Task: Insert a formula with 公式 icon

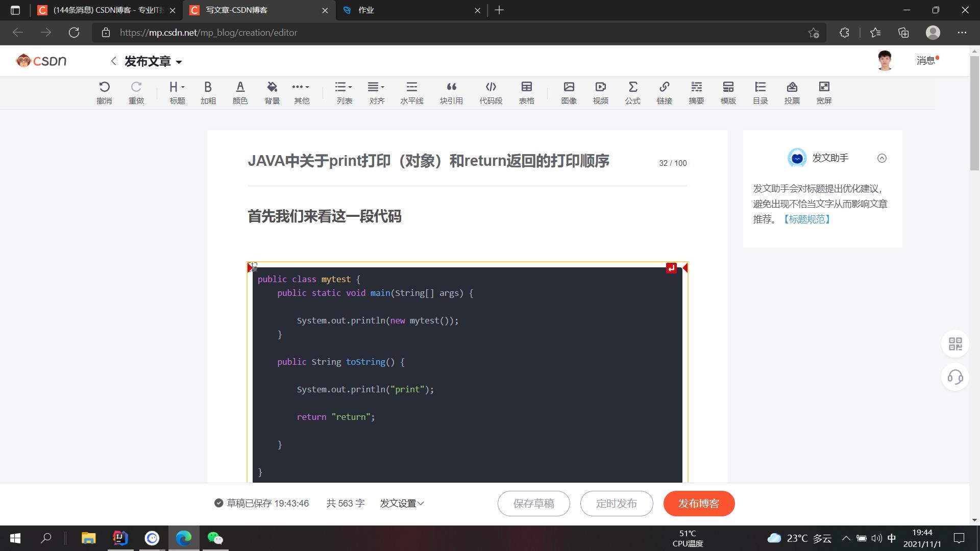Action: tap(632, 92)
